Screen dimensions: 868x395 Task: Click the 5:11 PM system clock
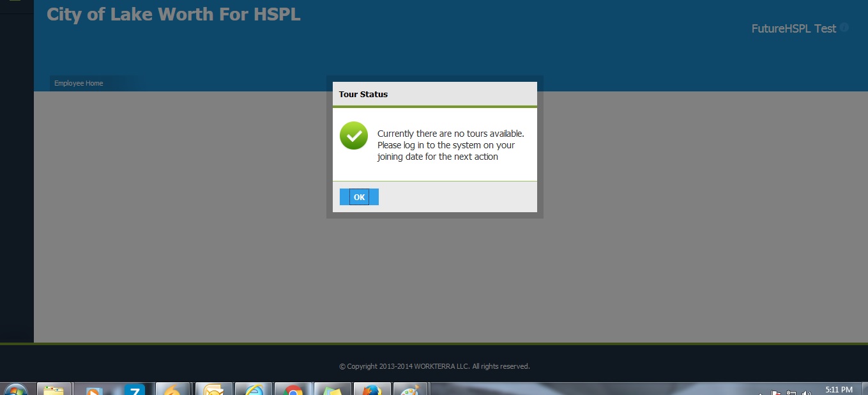[x=839, y=389]
